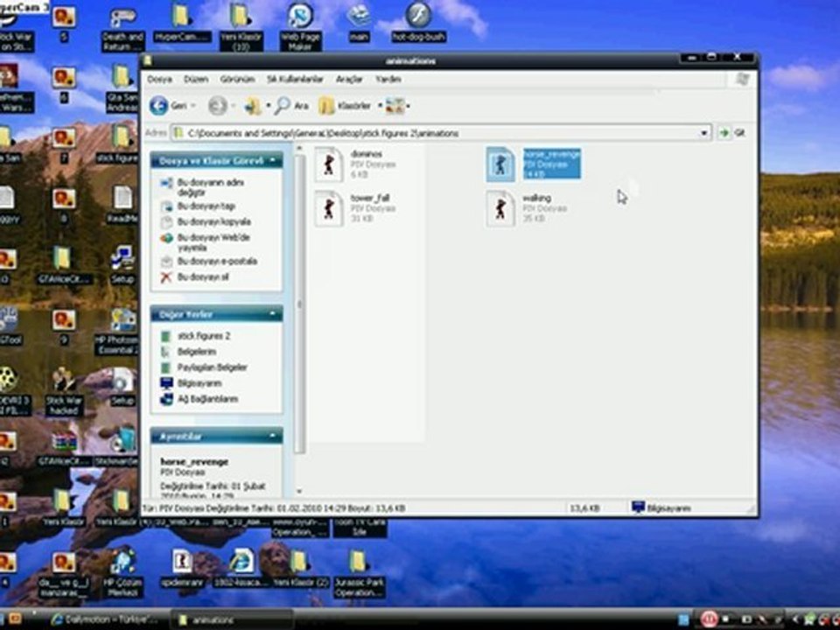This screenshot has height=630, width=840.
Task: Open the Sık Kullanılanlar menu
Action: 295,80
